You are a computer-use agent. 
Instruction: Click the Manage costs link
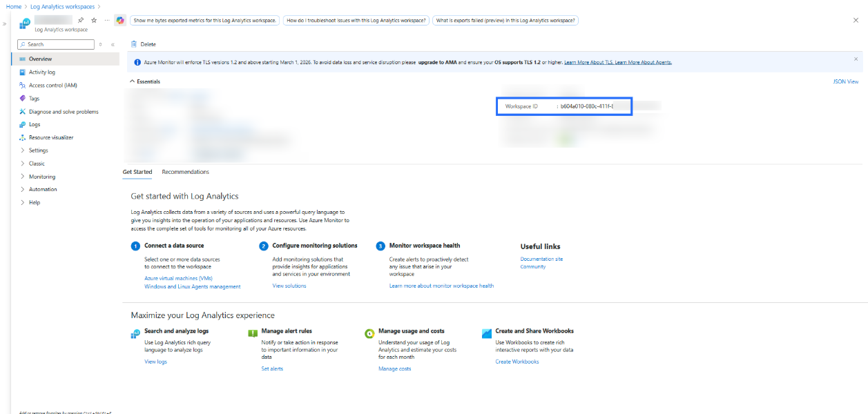(394, 368)
